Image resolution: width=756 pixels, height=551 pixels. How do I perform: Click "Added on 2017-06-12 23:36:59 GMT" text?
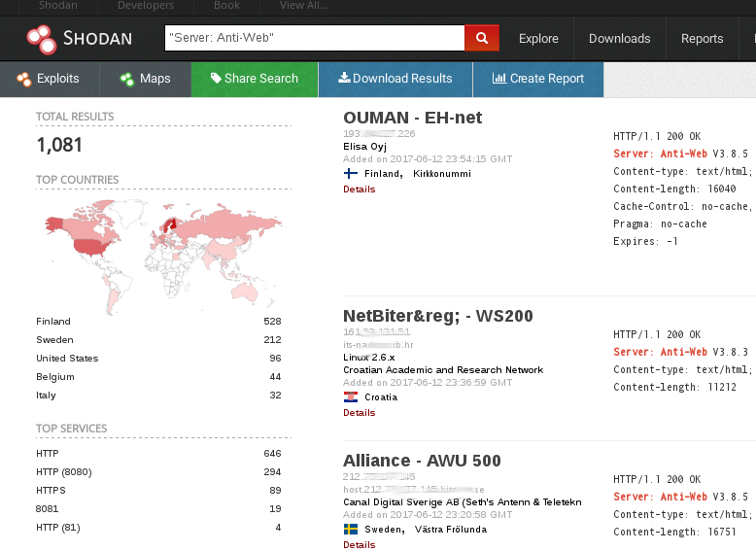pyautogui.click(x=428, y=383)
